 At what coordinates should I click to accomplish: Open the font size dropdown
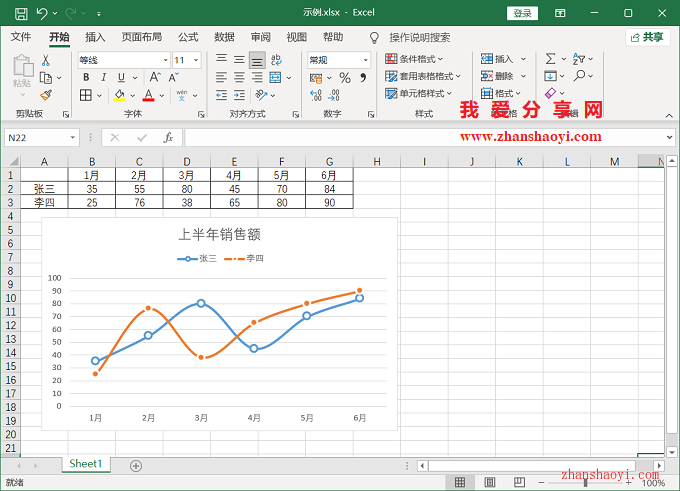point(196,60)
